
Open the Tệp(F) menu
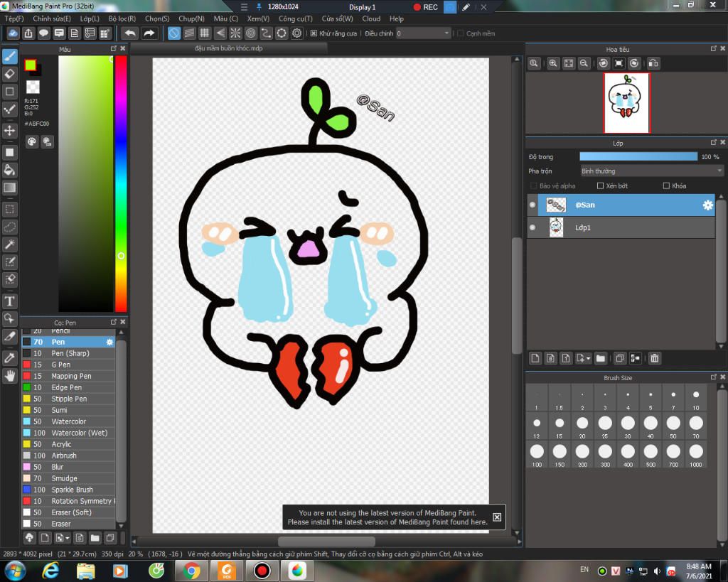14,18
